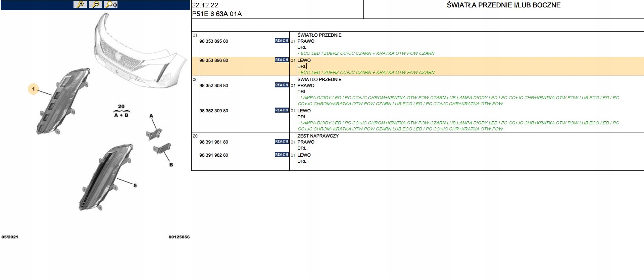This screenshot has width=644, height=279.
Task: Select part number 98 352 309 80
Action: click(214, 111)
